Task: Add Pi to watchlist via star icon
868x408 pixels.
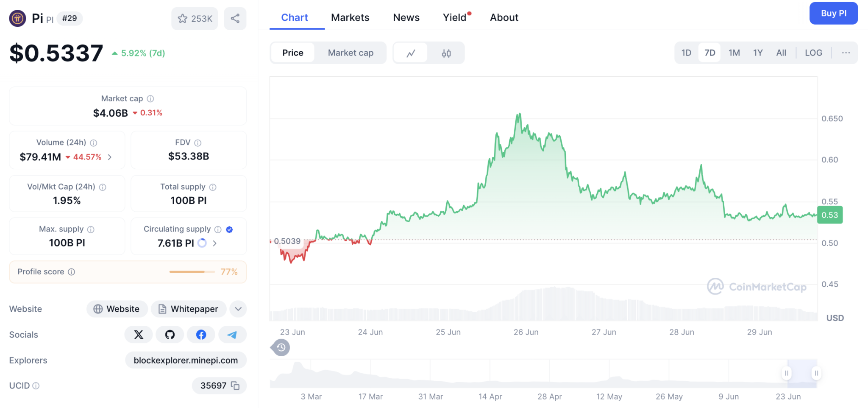Action: 183,19
